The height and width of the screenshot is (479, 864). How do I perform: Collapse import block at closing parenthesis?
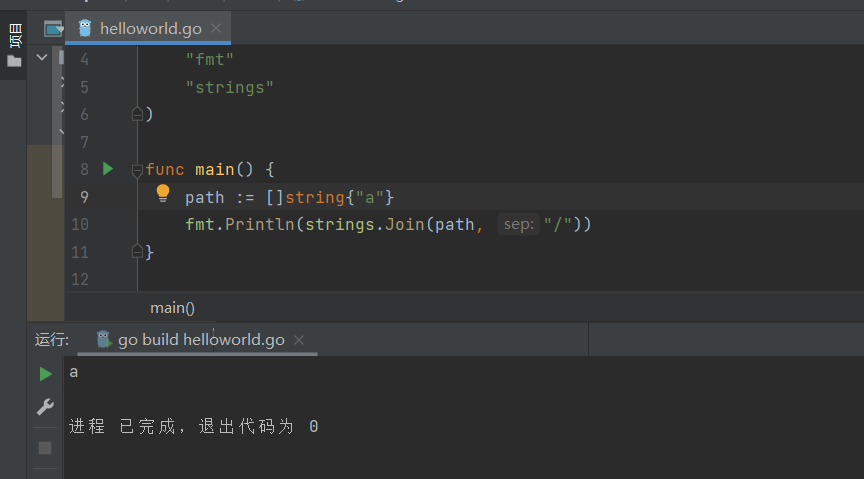(137, 114)
